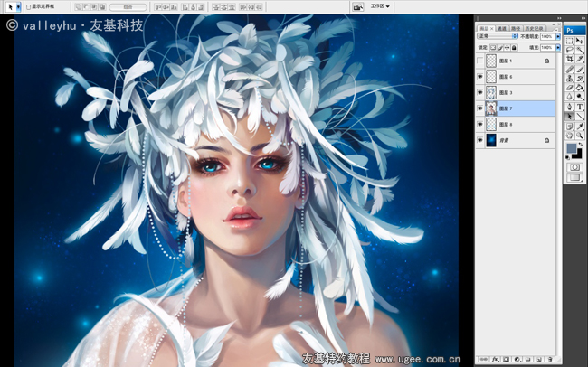
Task: Reset default foreground and background colors
Action: click(568, 158)
